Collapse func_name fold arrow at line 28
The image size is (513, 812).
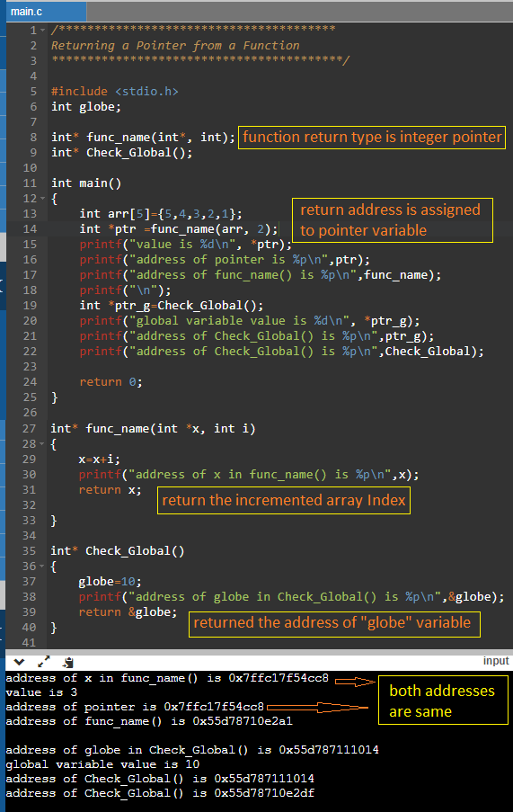pyautogui.click(x=43, y=444)
